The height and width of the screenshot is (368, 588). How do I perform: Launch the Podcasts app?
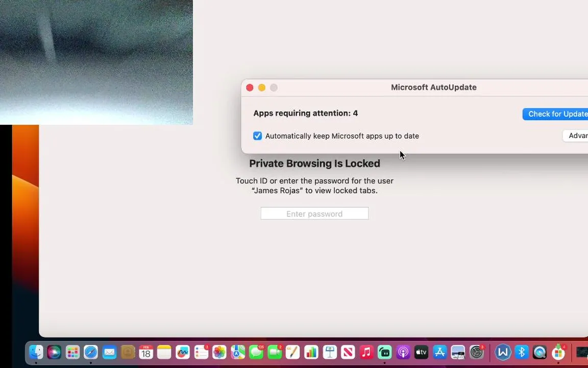point(403,352)
